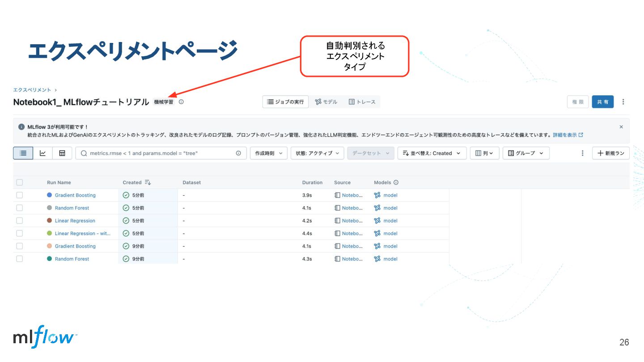Open notebook source of 4.4s run
This screenshot has width=644, height=362.
349,233
